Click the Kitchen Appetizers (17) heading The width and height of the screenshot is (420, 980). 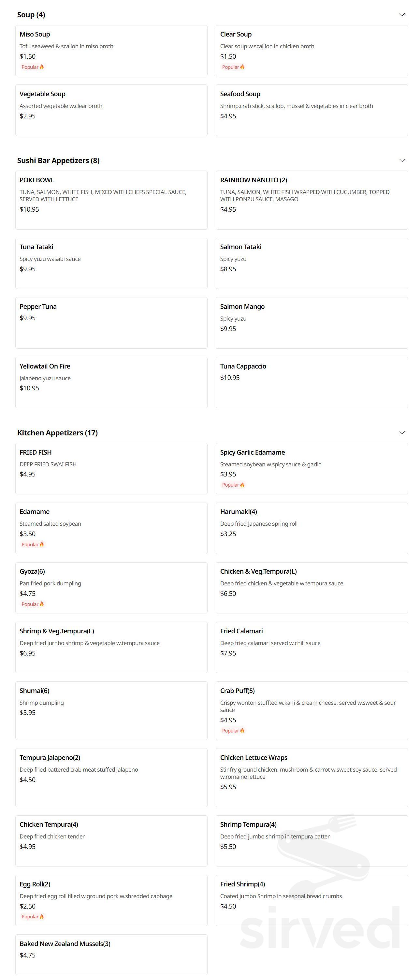(57, 433)
